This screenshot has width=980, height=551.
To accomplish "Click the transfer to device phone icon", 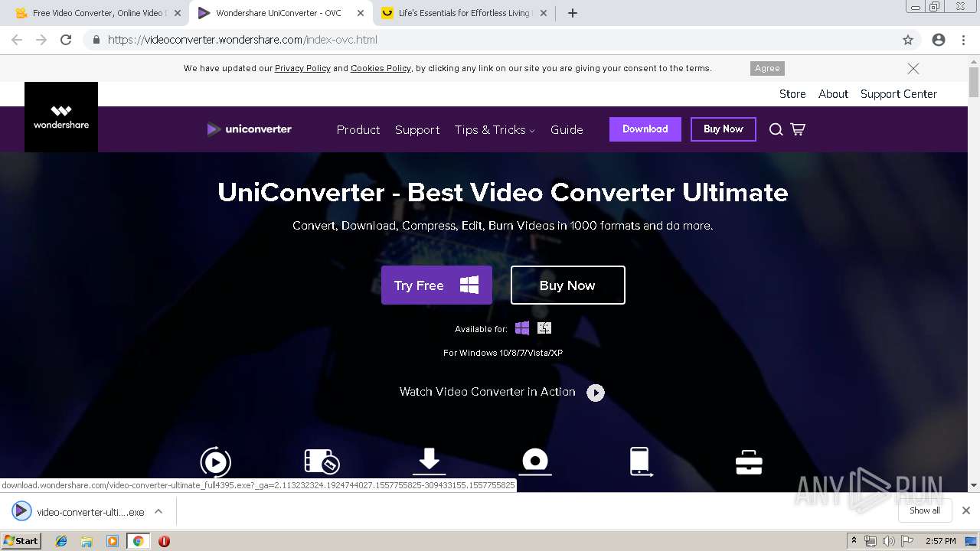I will (x=640, y=461).
